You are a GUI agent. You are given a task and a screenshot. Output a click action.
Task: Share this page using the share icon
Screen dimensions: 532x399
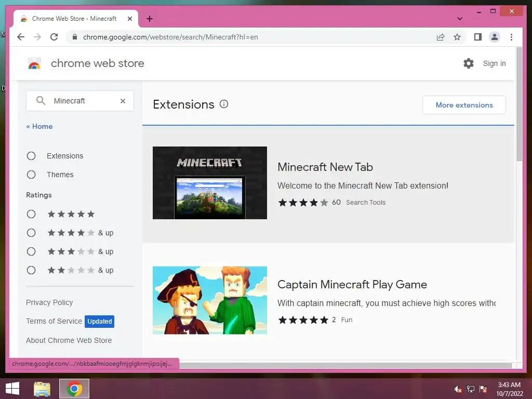coord(441,37)
